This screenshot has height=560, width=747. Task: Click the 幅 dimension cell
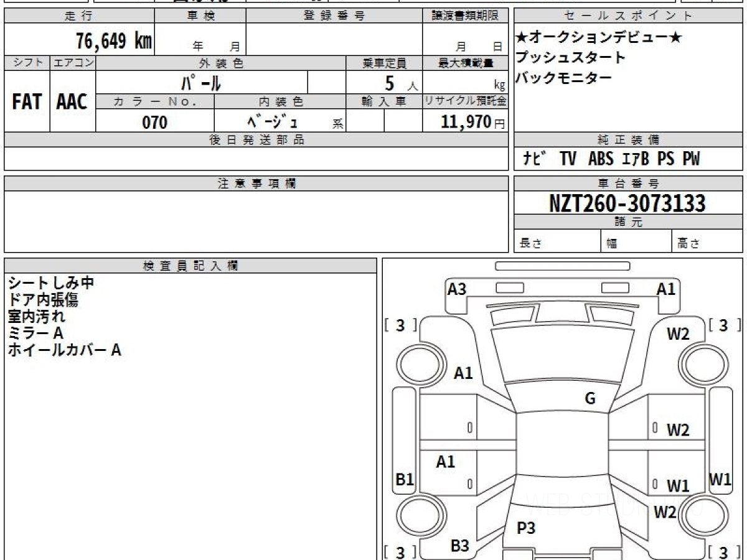[x=636, y=241]
